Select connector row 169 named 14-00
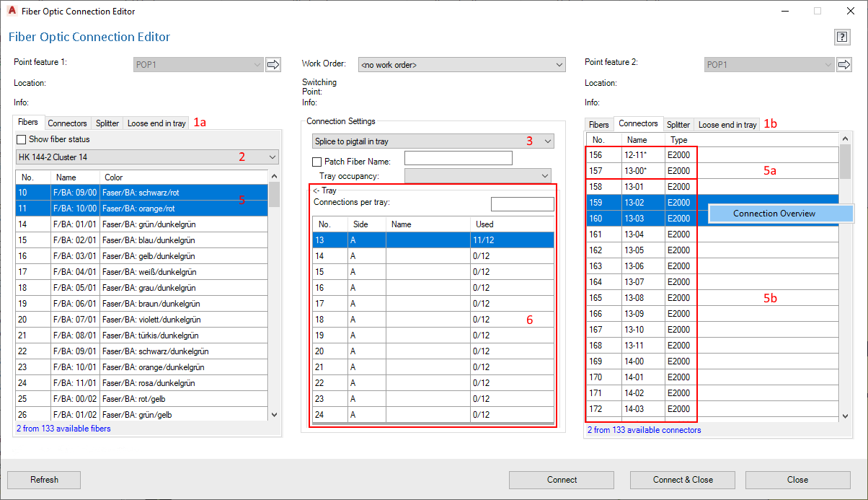 tap(712, 361)
